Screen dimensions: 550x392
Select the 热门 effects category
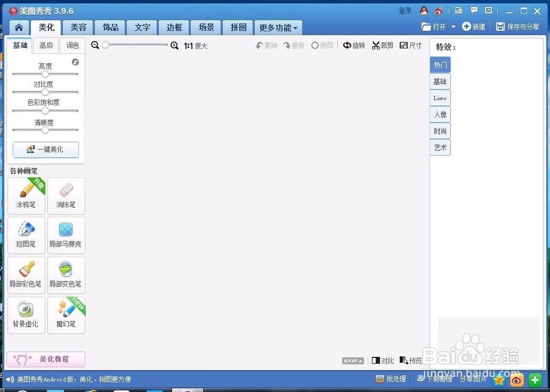click(440, 65)
